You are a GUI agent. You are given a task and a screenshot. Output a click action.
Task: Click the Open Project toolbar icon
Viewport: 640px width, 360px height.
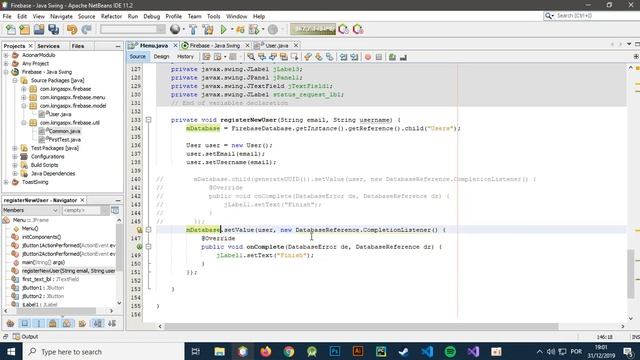[39, 29]
